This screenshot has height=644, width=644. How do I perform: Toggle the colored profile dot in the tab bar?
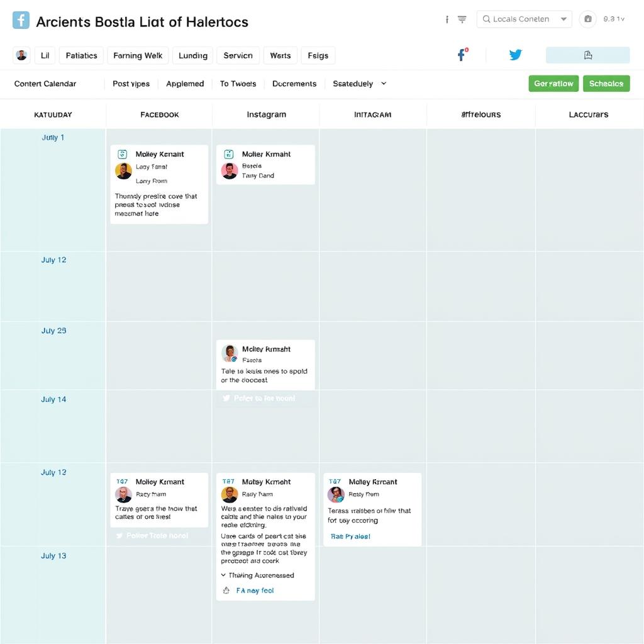(21, 55)
